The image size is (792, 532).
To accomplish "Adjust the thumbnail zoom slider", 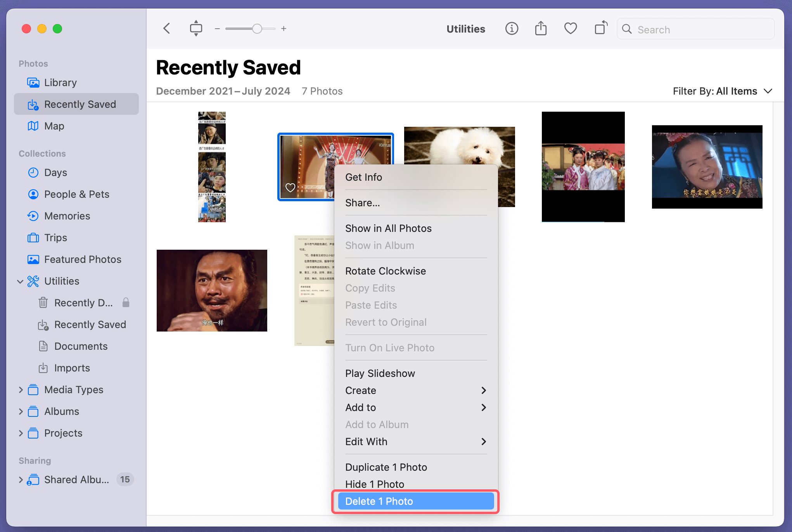I will click(x=257, y=28).
